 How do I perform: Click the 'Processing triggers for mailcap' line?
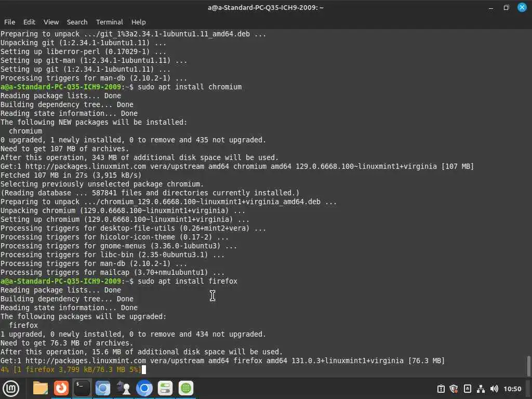pyautogui.click(x=112, y=272)
